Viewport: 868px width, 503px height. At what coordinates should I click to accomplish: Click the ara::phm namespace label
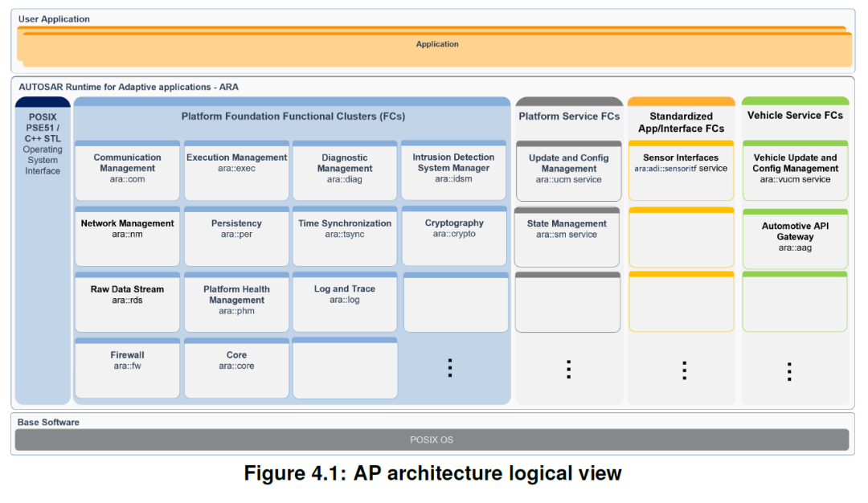236,311
